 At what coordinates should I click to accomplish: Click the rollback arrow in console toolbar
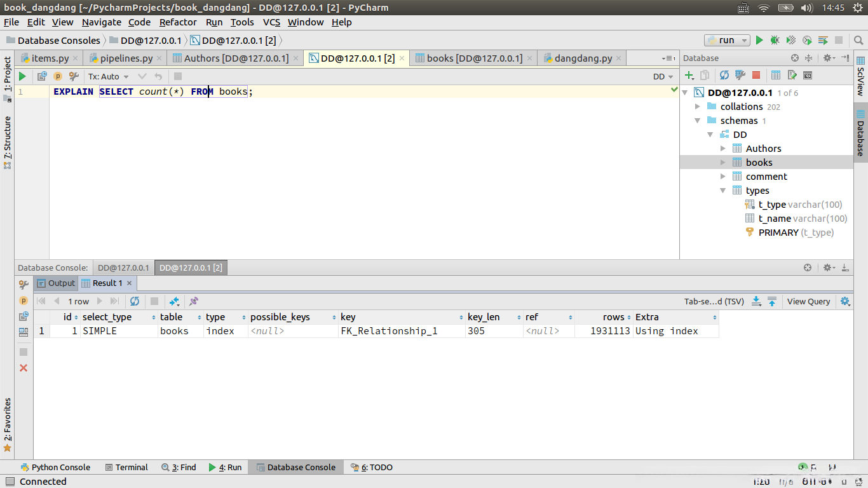tap(158, 76)
